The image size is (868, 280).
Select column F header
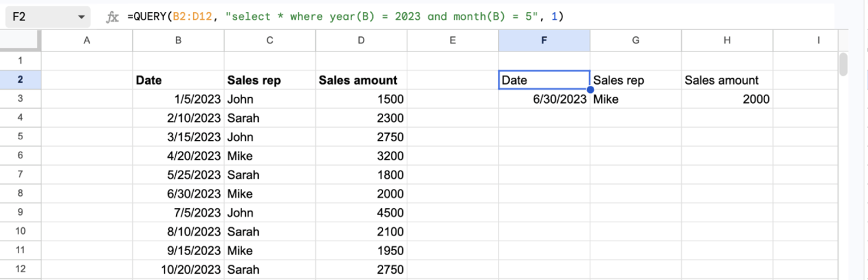(x=545, y=40)
